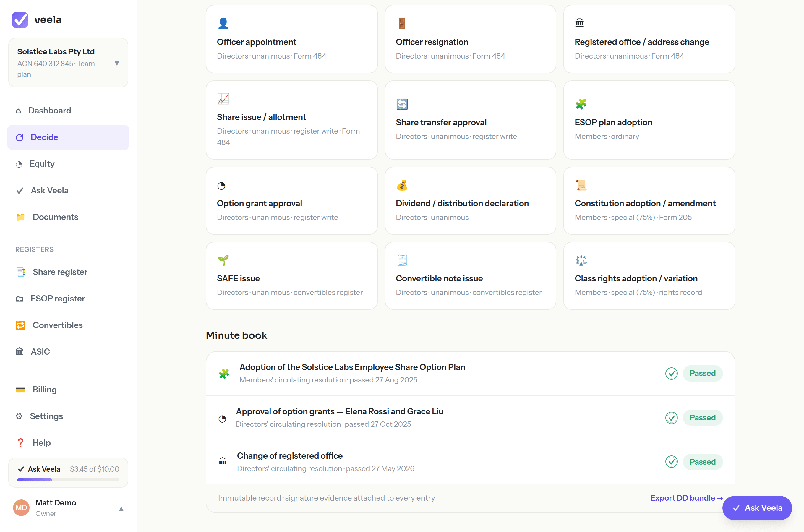This screenshot has width=804, height=532.
Task: Click the Veela checkmark logo icon
Action: click(20, 20)
